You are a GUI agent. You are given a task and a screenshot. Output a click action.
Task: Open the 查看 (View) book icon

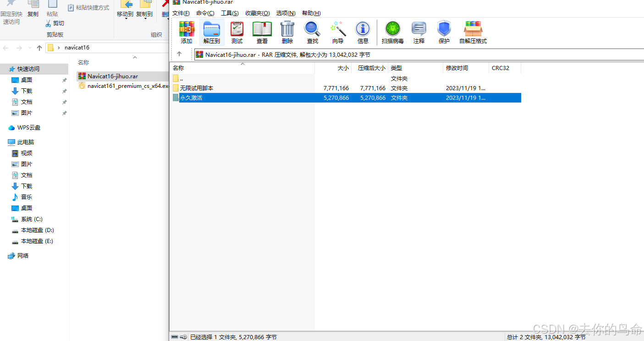point(262,32)
